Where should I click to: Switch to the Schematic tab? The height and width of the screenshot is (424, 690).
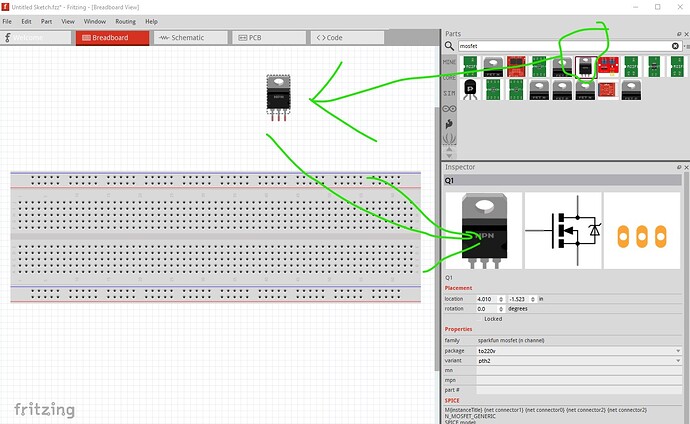pos(191,38)
